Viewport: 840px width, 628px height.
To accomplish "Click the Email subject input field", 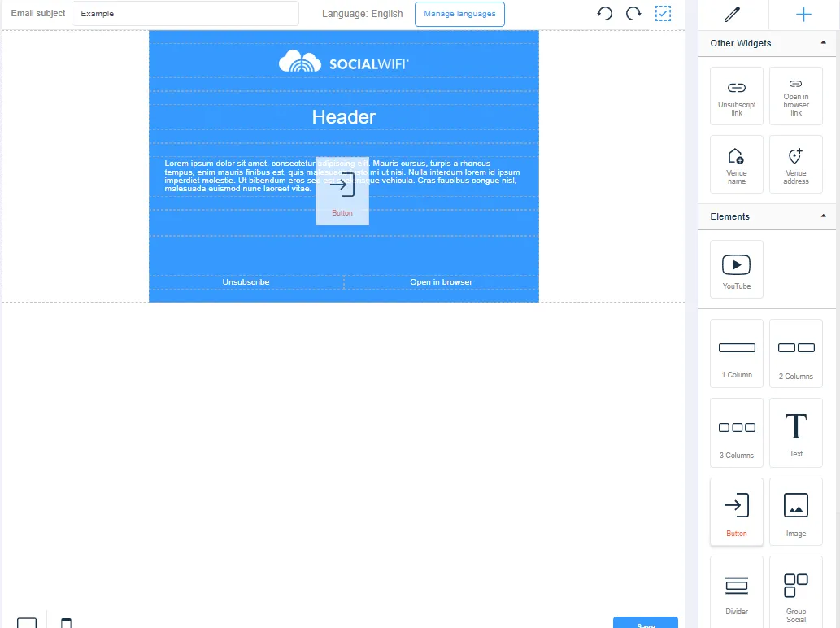I will 185,14.
